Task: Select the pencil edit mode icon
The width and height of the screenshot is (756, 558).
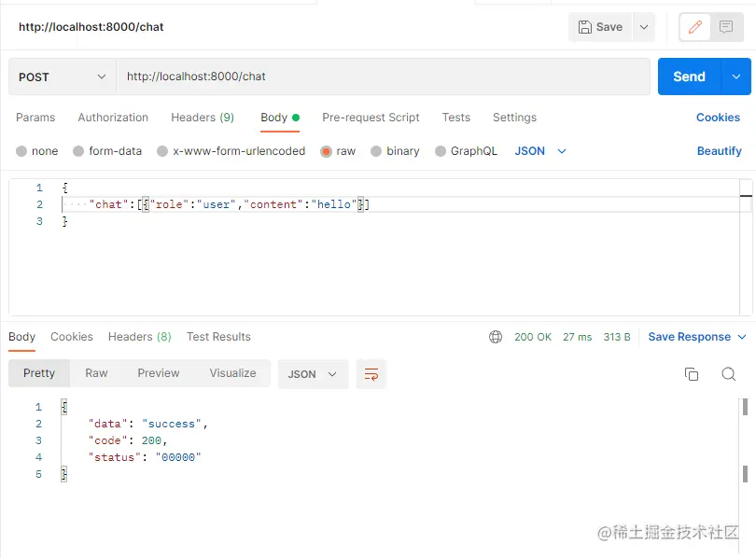Action: [x=694, y=27]
